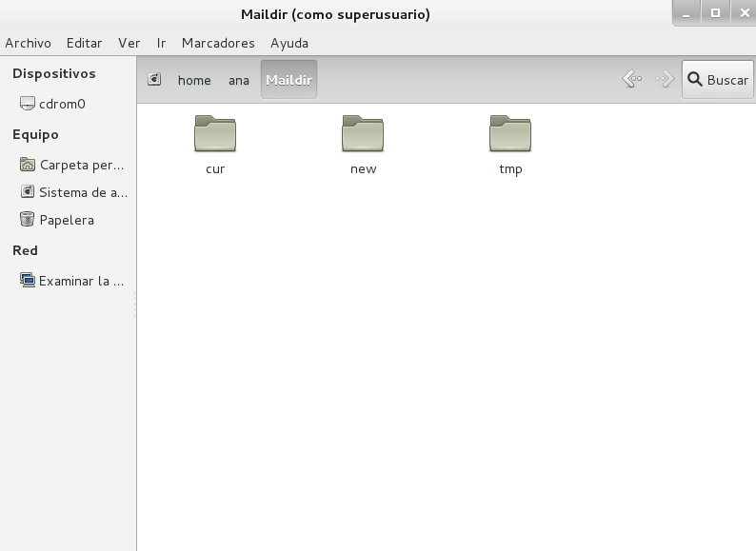756x551 pixels.
Task: Open Examinar la ... label under Red
Action: 82,281
